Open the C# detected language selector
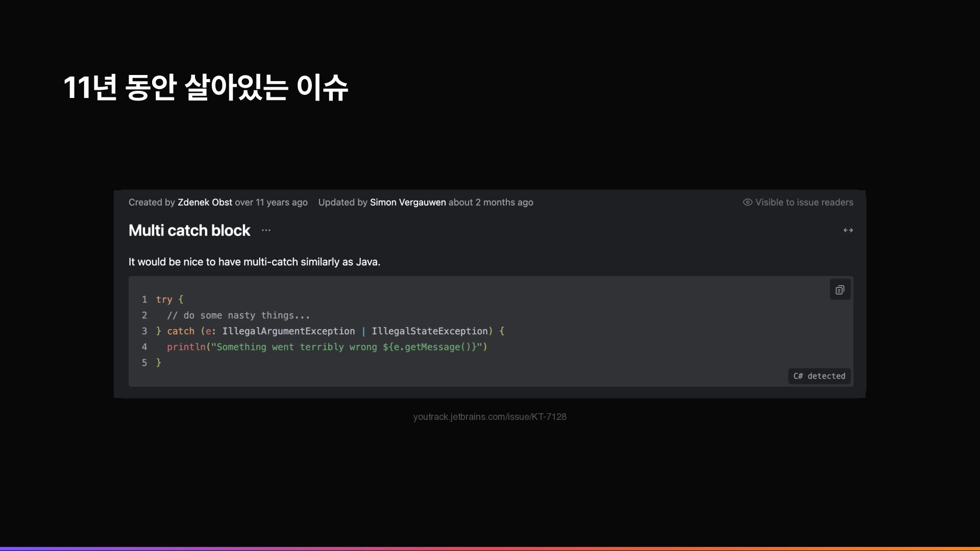Image resolution: width=980 pixels, height=551 pixels. [819, 376]
